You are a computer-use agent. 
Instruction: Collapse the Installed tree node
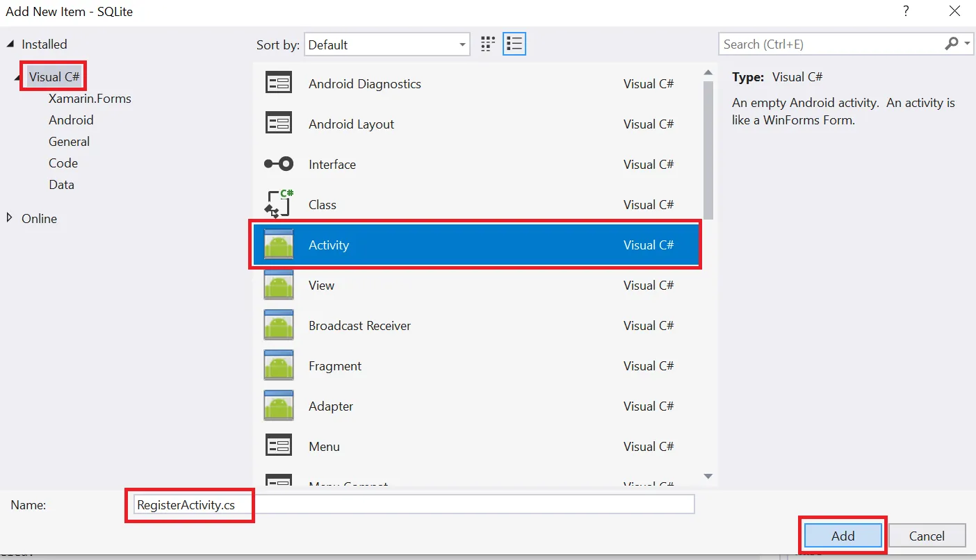10,44
